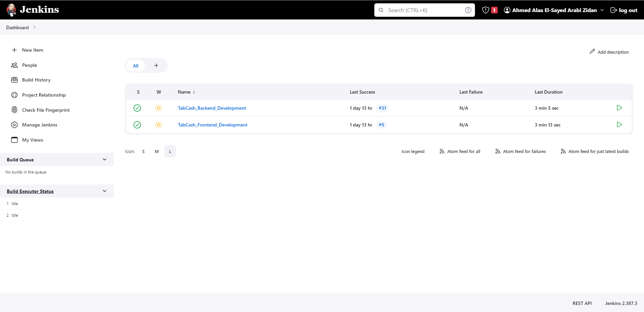Open the Dashboard breadcrumb
This screenshot has height=312, width=644.
[x=17, y=28]
